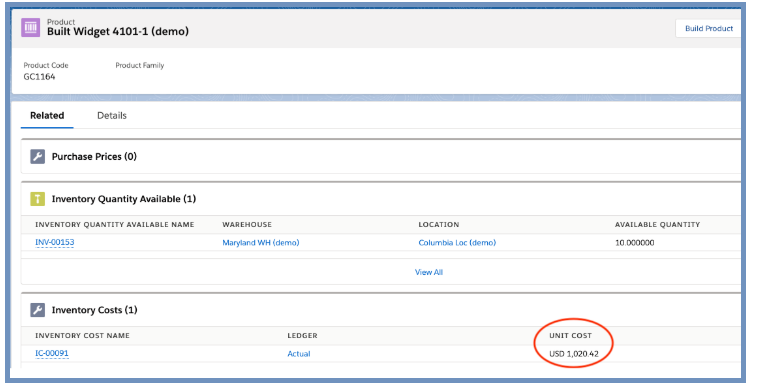Click the Inventory Quantity Available (1) heading
The height and width of the screenshot is (385, 760).
pyautogui.click(x=124, y=199)
